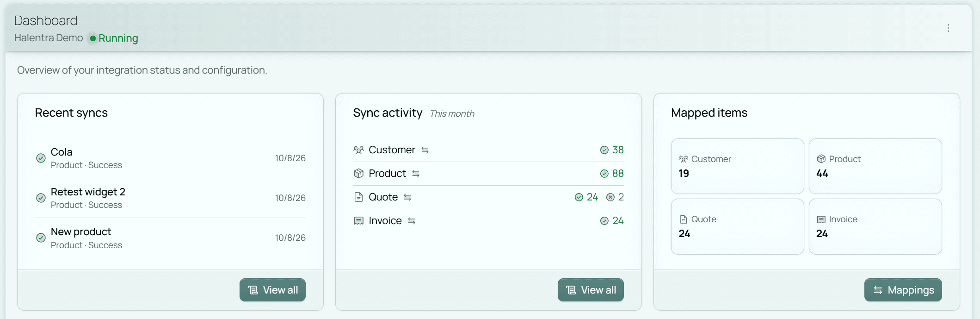Click the box icon in Mapped items Product card
The image size is (980, 319).
point(821,159)
